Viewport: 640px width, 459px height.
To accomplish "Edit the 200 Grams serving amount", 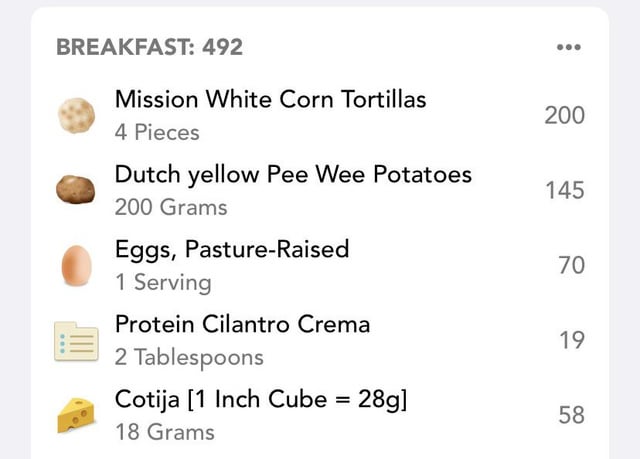I will [171, 207].
